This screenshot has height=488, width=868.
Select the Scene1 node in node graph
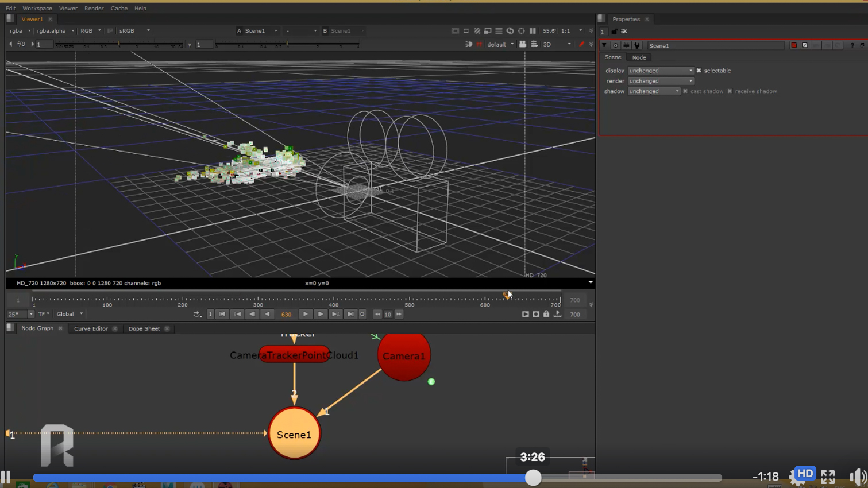[294, 434]
